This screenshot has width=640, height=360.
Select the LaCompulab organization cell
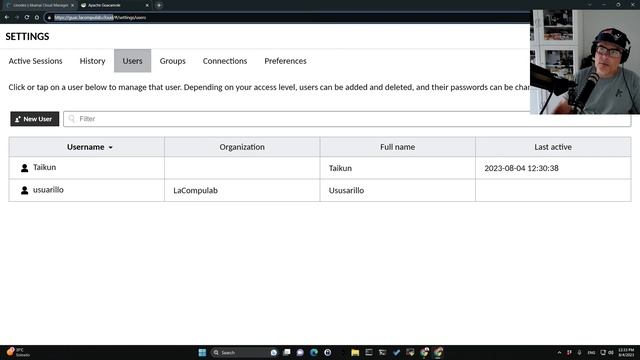click(x=242, y=190)
